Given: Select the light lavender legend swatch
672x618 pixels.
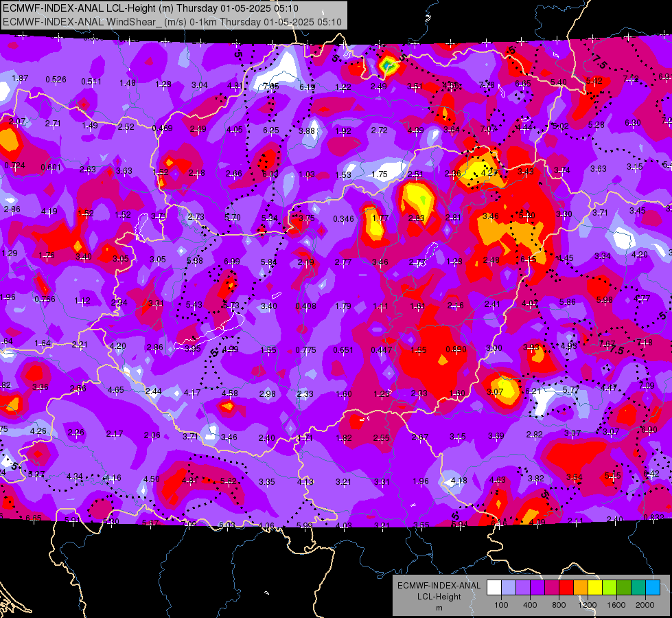Looking at the screenshot, I should pyautogui.click(x=509, y=587).
